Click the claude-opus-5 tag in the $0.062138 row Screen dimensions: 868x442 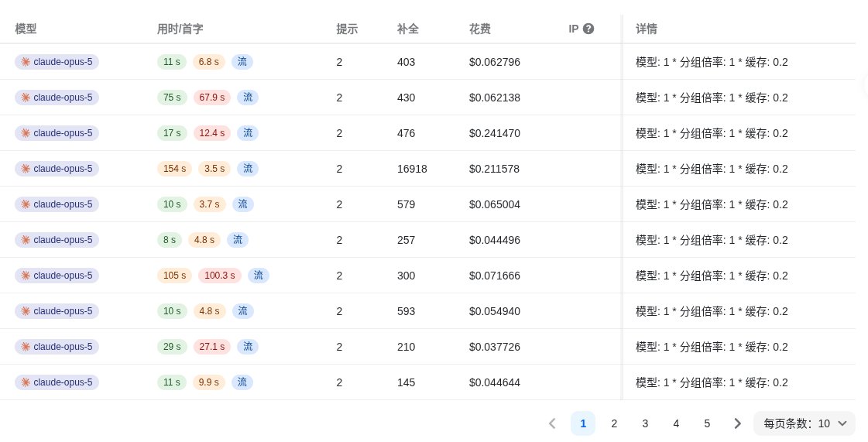click(57, 98)
